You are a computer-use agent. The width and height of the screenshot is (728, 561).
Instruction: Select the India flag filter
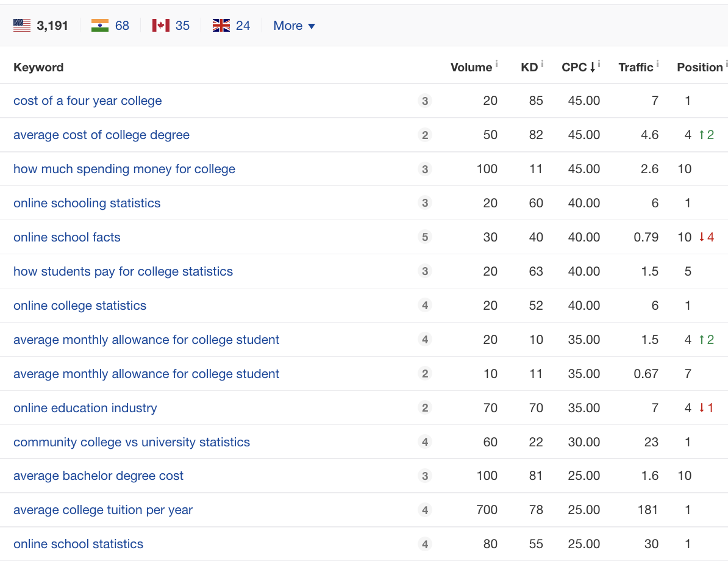click(x=100, y=26)
